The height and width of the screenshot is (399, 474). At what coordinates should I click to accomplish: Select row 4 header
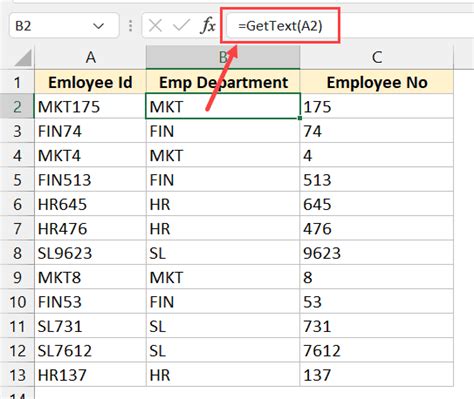pos(17,155)
